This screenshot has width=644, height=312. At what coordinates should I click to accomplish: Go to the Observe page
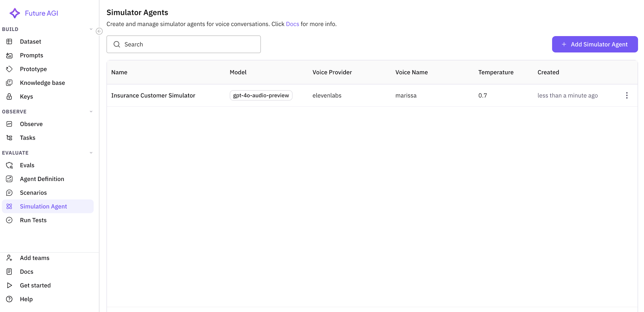(31, 124)
